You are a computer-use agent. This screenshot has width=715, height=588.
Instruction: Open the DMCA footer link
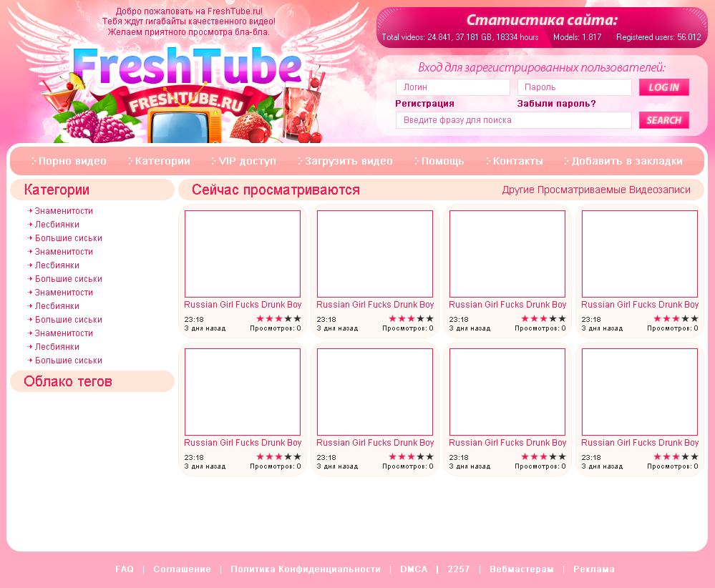tap(414, 569)
